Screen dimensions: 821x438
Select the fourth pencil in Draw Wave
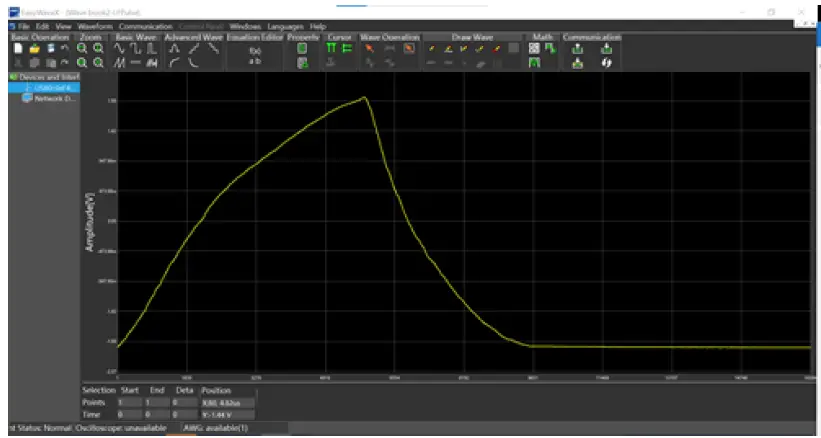point(480,49)
